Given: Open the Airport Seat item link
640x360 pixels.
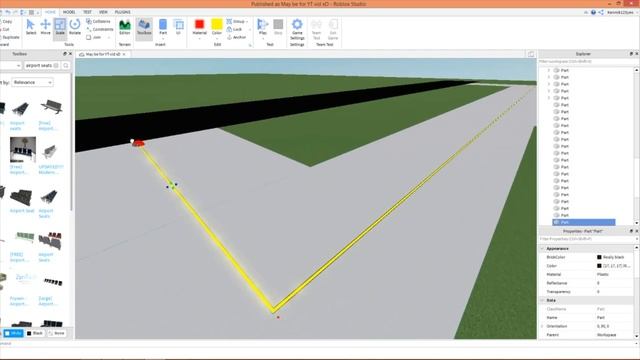Looking at the screenshot, I should point(22,211).
